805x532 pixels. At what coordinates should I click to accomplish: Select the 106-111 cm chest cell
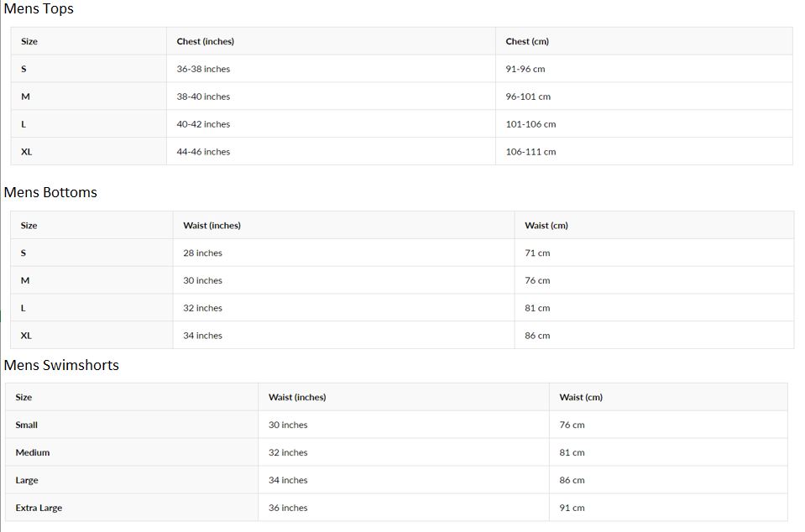pyautogui.click(x=531, y=152)
